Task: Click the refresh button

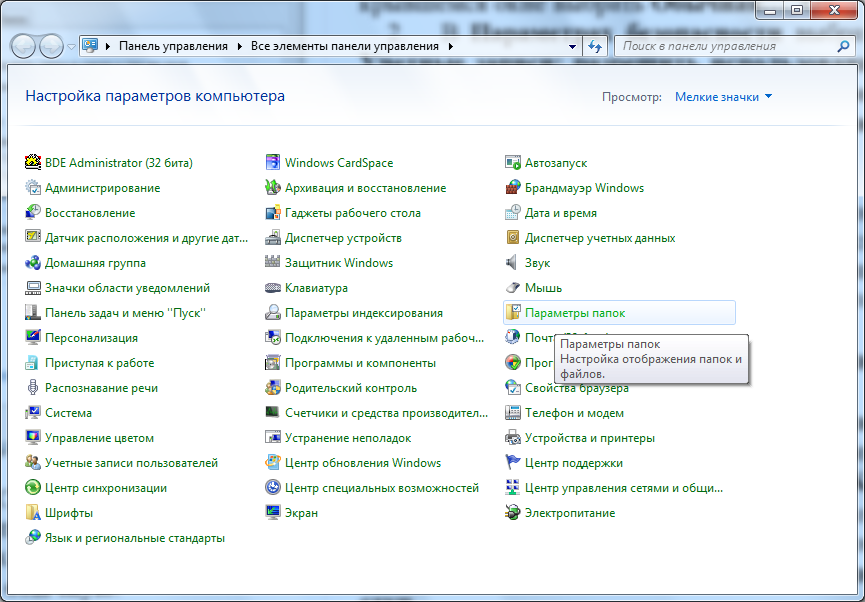Action: (595, 46)
